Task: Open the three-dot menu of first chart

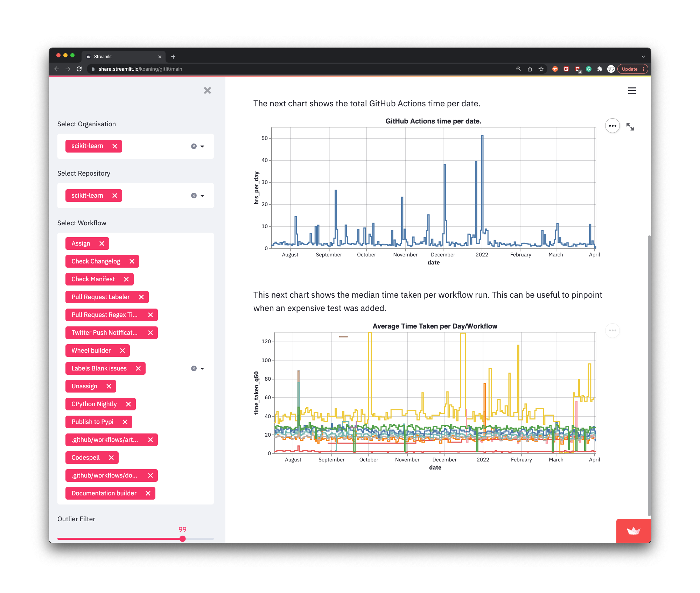Action: pos(612,126)
